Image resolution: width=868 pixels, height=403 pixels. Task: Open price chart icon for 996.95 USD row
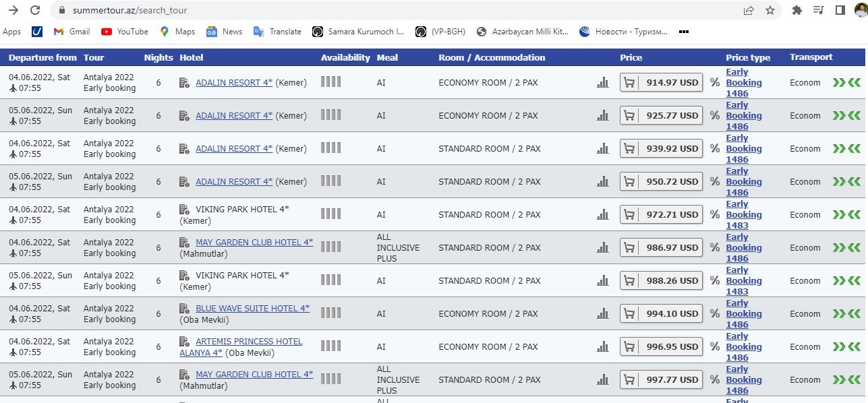click(x=602, y=346)
